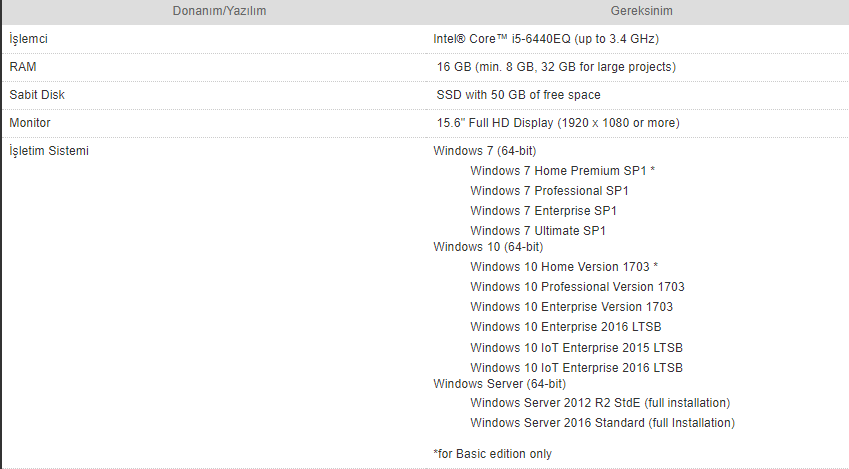Click Windows 7 Home Premium SP1 entry
The width and height of the screenshot is (849, 469).
pyautogui.click(x=563, y=171)
